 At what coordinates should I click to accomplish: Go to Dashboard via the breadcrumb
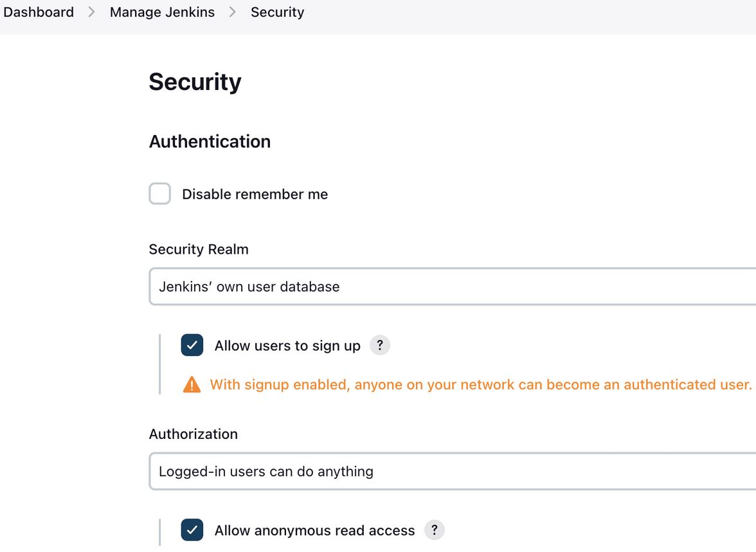click(x=39, y=12)
